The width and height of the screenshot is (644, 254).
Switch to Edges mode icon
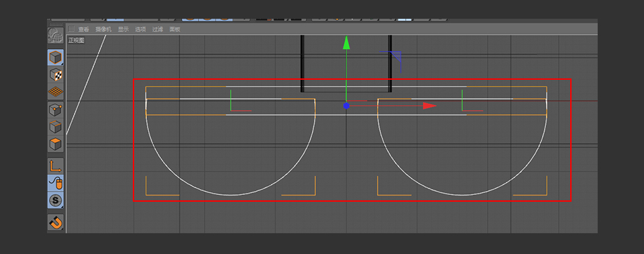click(56, 127)
